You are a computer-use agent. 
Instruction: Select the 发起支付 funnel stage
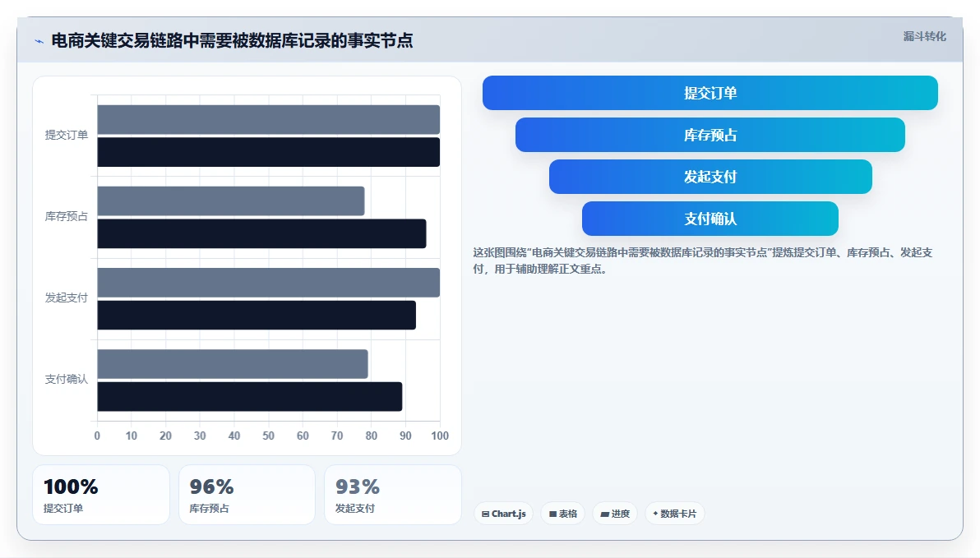pyautogui.click(x=710, y=177)
